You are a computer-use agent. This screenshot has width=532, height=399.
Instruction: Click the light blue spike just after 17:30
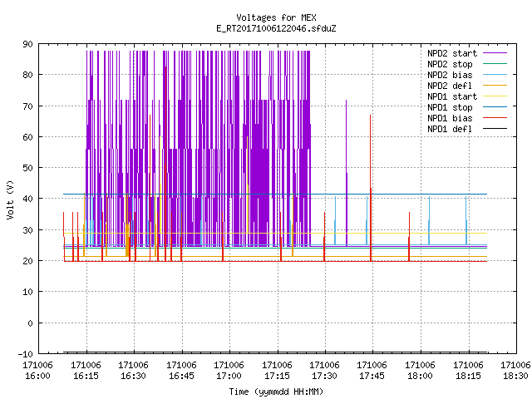(x=335, y=220)
